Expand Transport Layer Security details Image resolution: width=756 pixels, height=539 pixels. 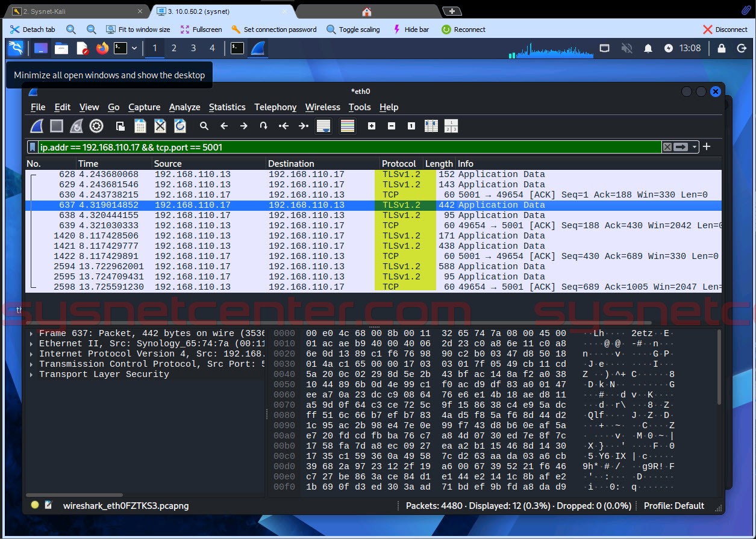pos(31,374)
